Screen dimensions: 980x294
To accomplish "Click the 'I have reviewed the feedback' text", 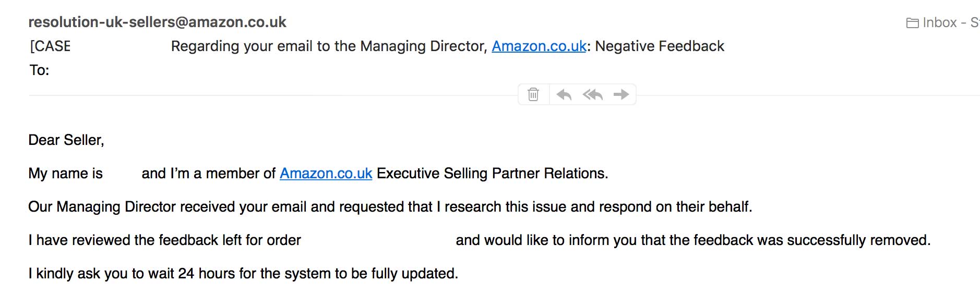I will click(x=164, y=240).
